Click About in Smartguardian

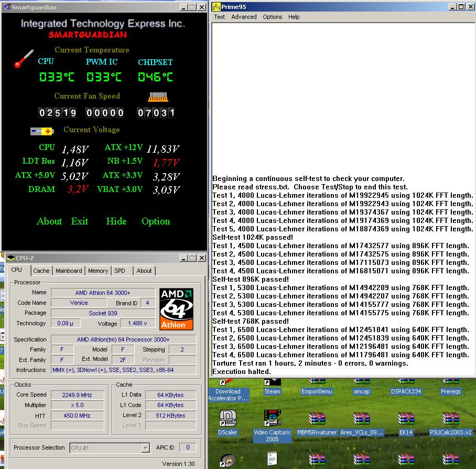click(49, 221)
